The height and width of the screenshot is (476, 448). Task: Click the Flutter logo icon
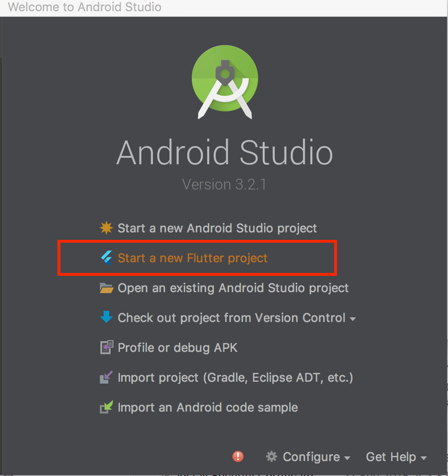pyautogui.click(x=106, y=258)
